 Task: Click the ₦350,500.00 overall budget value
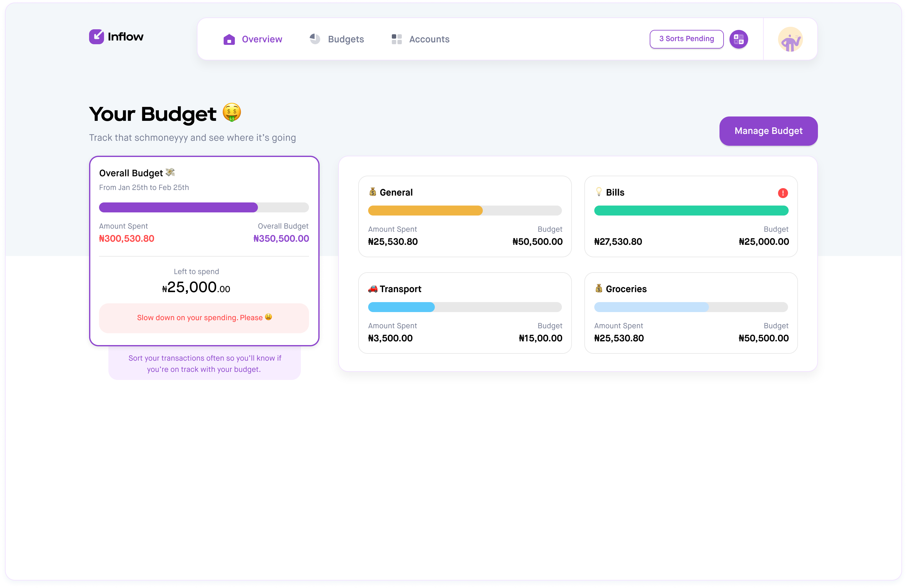pos(281,239)
